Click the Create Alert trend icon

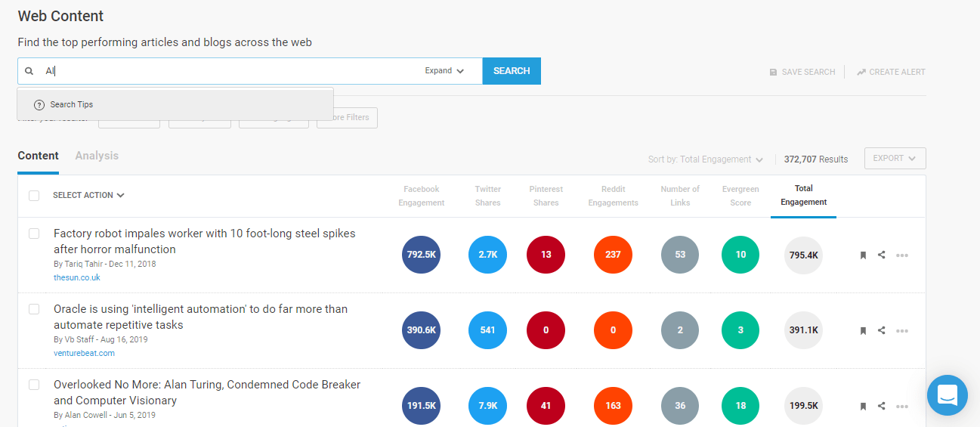pyautogui.click(x=861, y=73)
